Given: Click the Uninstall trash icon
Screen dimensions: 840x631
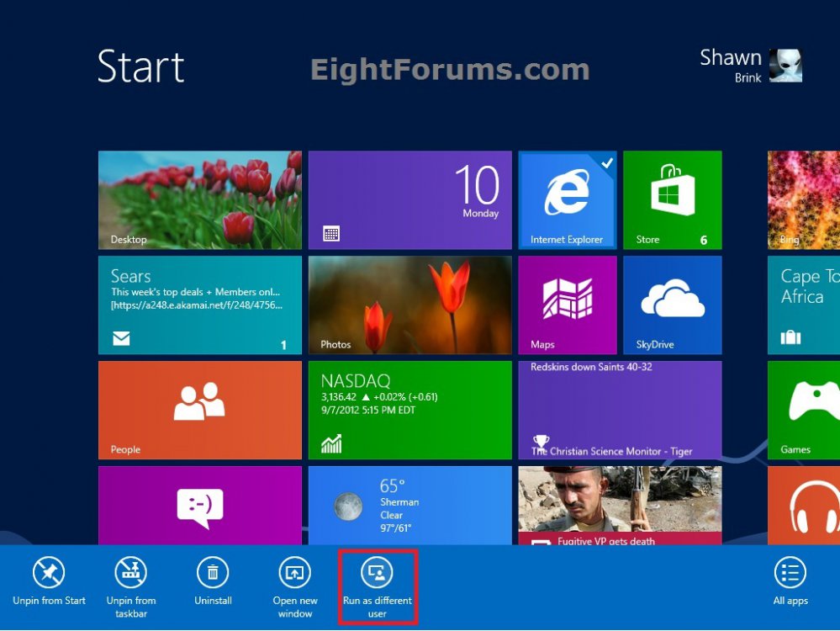Looking at the screenshot, I should [213, 573].
